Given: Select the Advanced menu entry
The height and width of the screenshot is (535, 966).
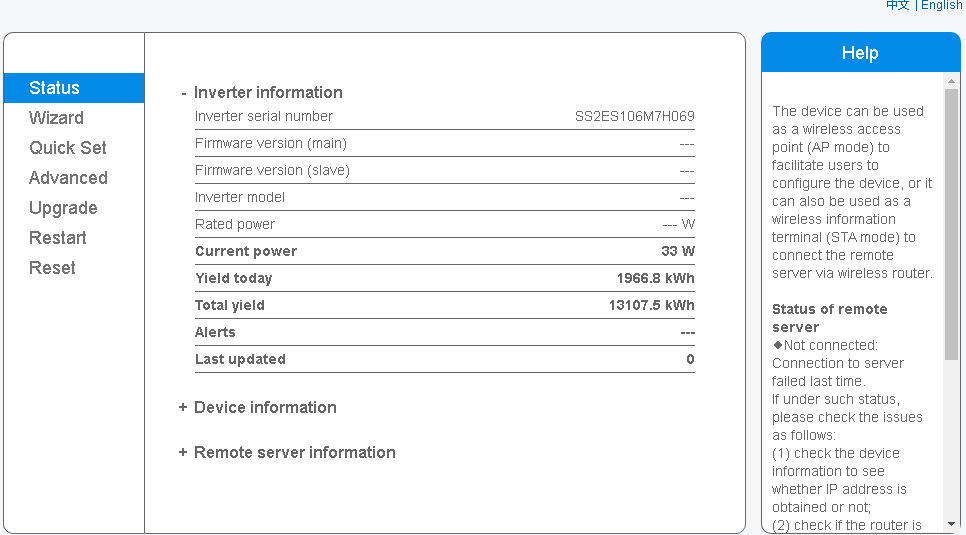Looking at the screenshot, I should (x=68, y=178).
